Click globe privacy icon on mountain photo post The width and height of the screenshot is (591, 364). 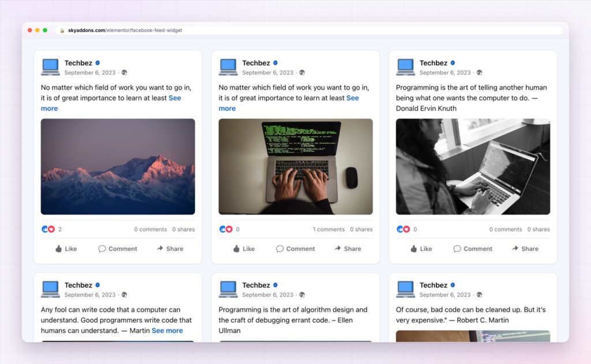pyautogui.click(x=125, y=73)
